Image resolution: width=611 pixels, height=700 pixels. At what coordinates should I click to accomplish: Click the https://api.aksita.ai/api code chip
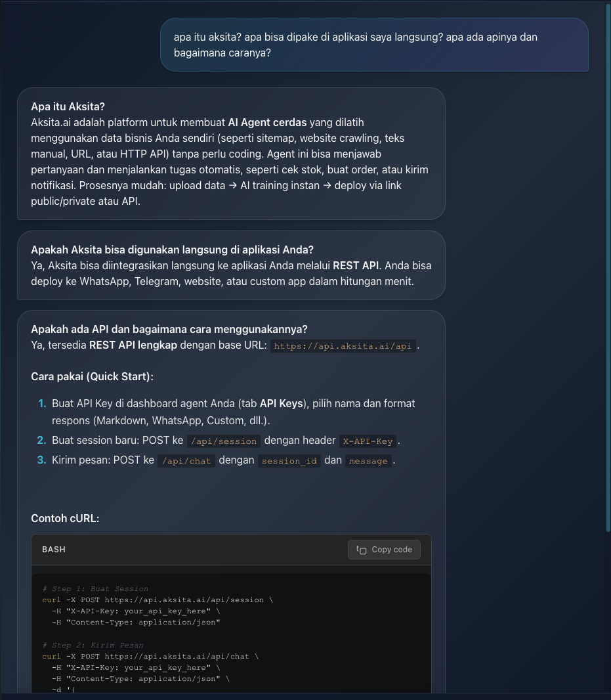tap(343, 346)
